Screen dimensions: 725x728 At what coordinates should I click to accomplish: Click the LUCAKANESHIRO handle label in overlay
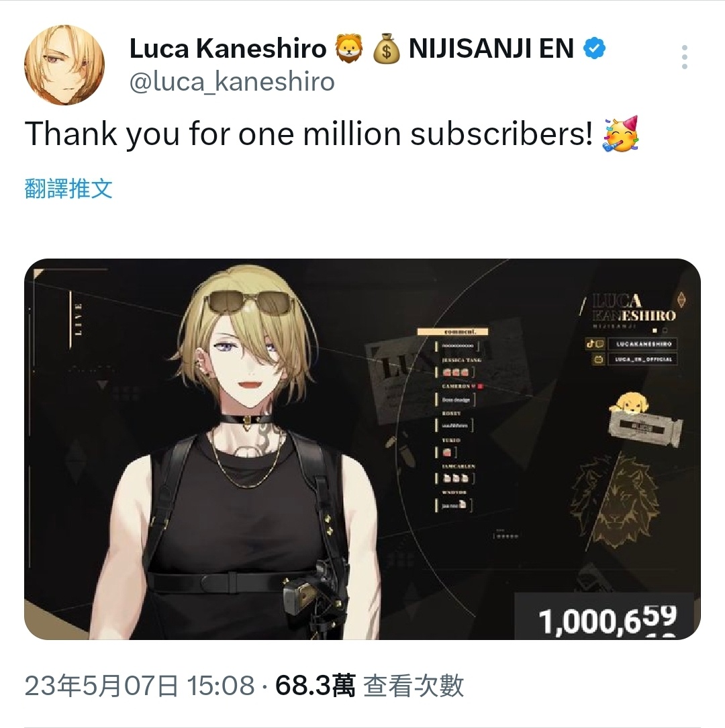click(x=644, y=344)
